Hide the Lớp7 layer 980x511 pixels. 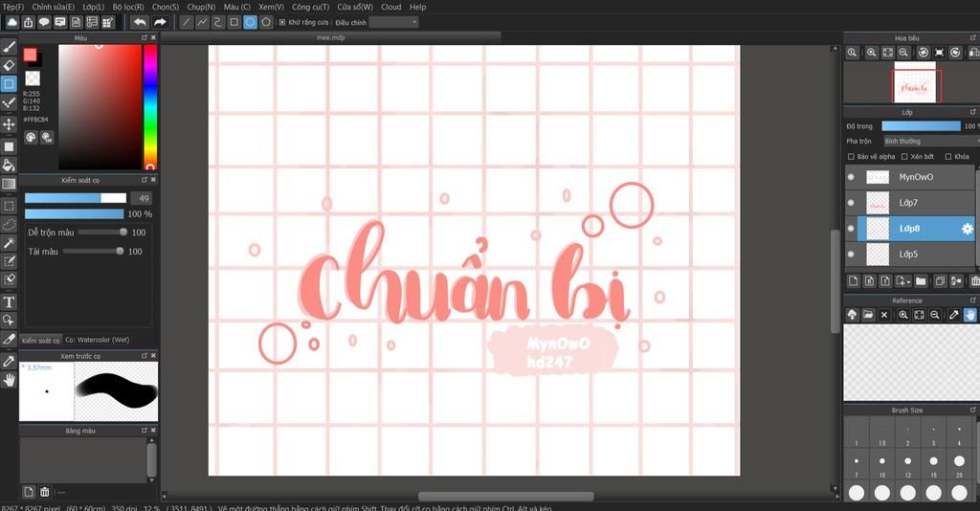coord(851,203)
